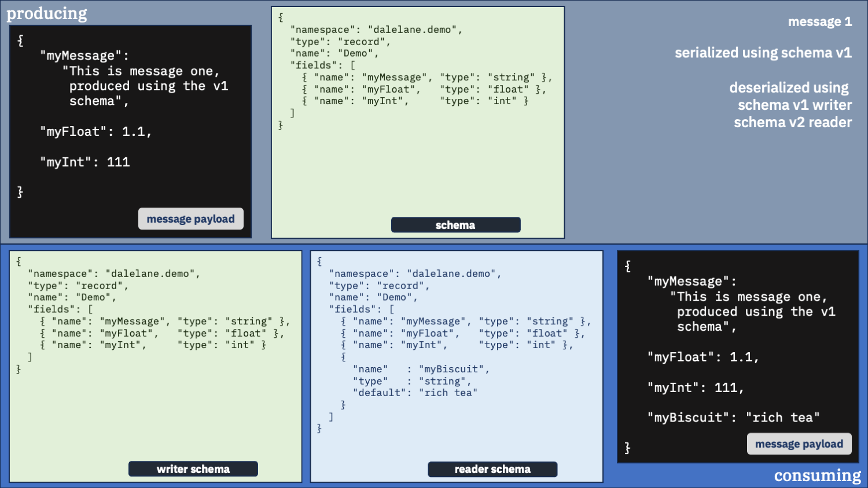Click the "schema" label in the top panel
Screen dimensions: 868x488
tap(455, 225)
